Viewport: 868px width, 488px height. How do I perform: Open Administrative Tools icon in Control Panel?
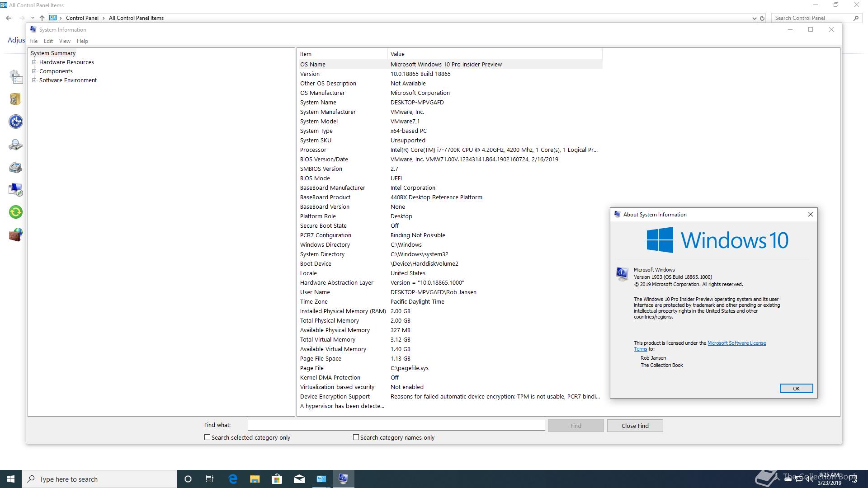pyautogui.click(x=16, y=77)
